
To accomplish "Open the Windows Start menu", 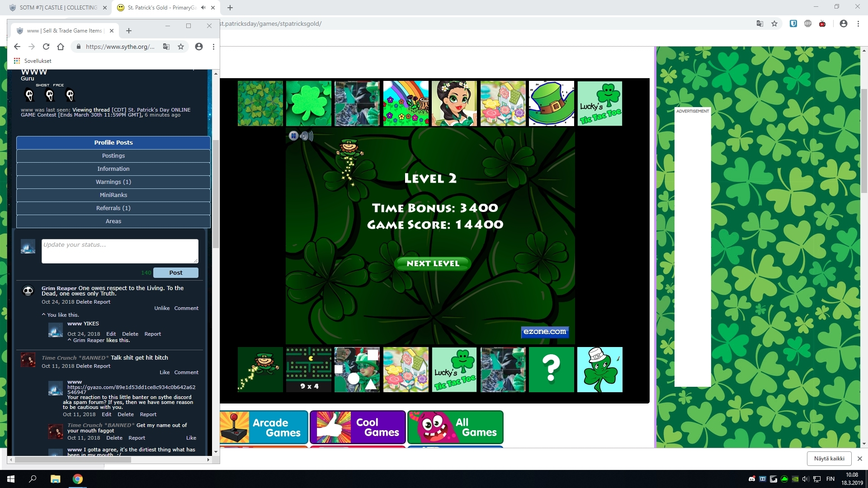I will pyautogui.click(x=11, y=479).
